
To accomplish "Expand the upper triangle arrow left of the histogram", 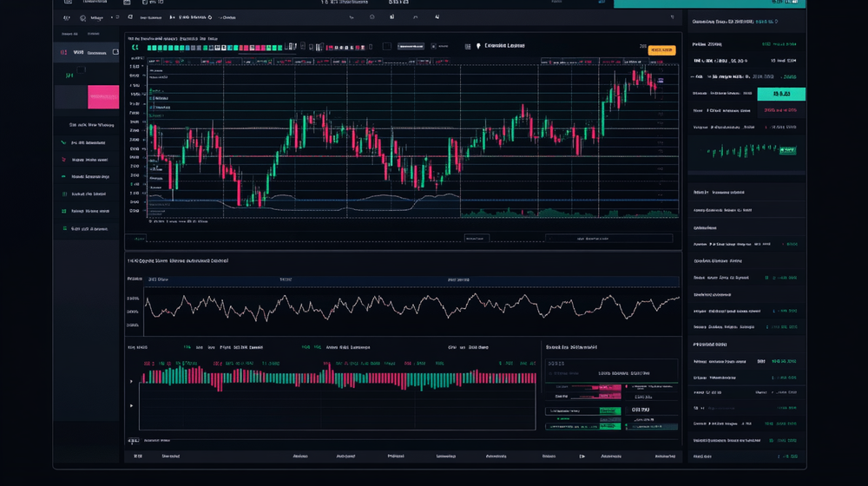I will click(132, 379).
